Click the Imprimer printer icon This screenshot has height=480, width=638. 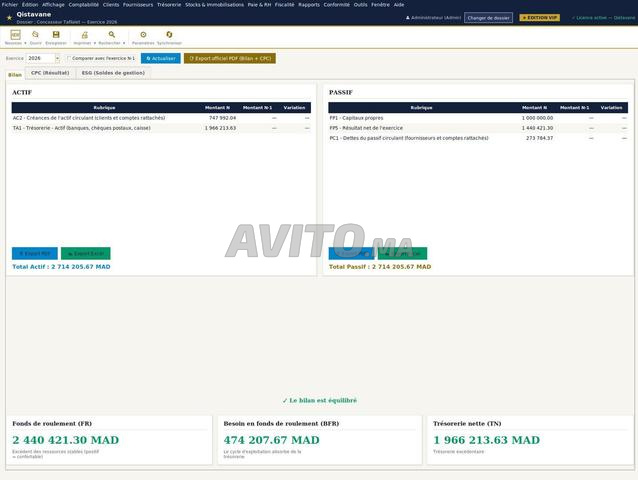tap(84, 35)
